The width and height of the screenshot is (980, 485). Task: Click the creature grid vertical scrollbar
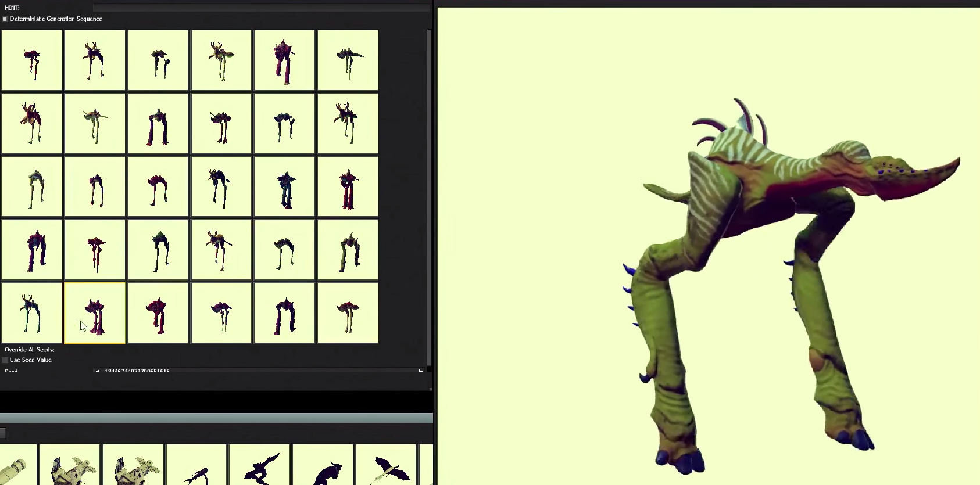[x=429, y=197]
